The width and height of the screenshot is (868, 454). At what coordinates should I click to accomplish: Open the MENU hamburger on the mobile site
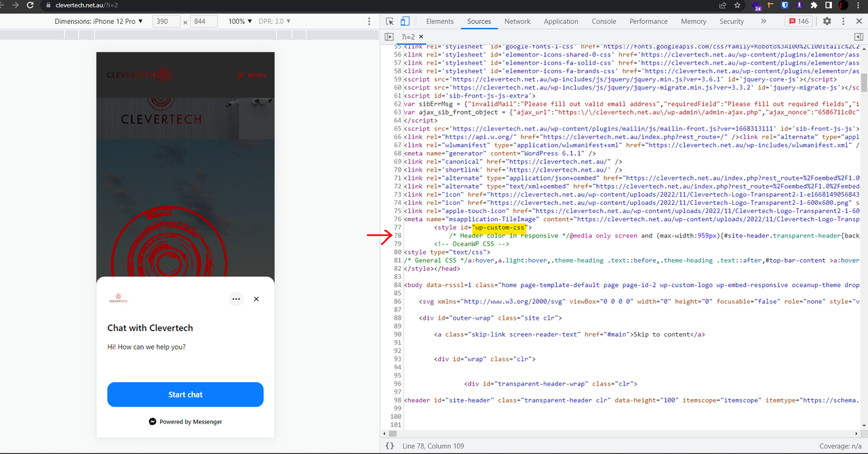(252, 75)
